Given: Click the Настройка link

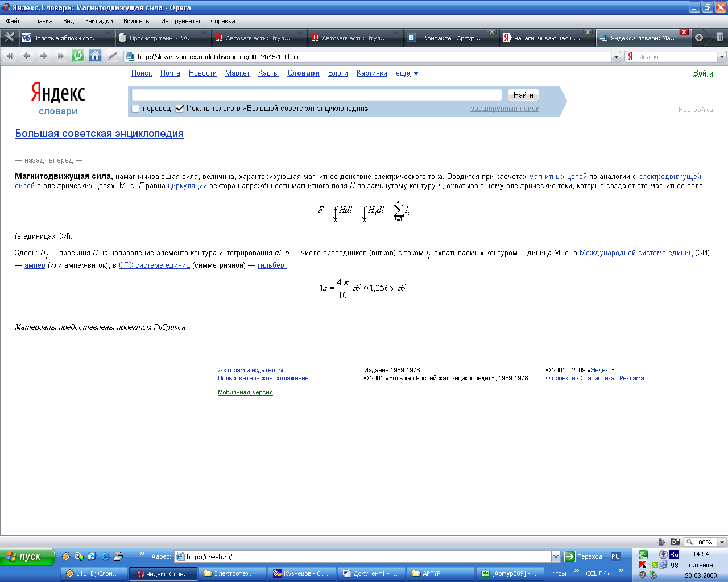Looking at the screenshot, I should [696, 110].
